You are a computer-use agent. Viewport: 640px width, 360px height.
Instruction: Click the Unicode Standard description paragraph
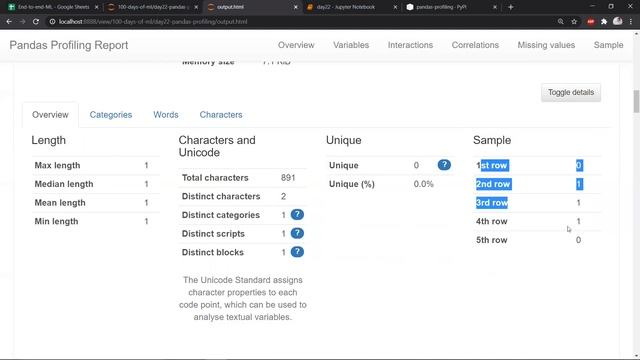242,298
